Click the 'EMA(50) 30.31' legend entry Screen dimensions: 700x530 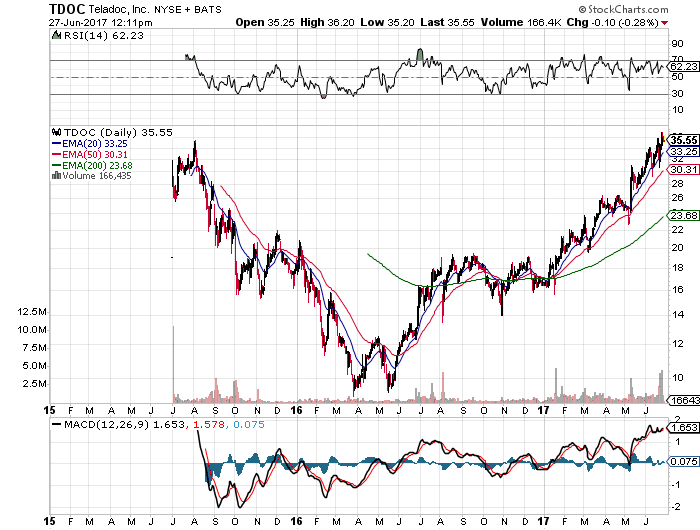95,154
